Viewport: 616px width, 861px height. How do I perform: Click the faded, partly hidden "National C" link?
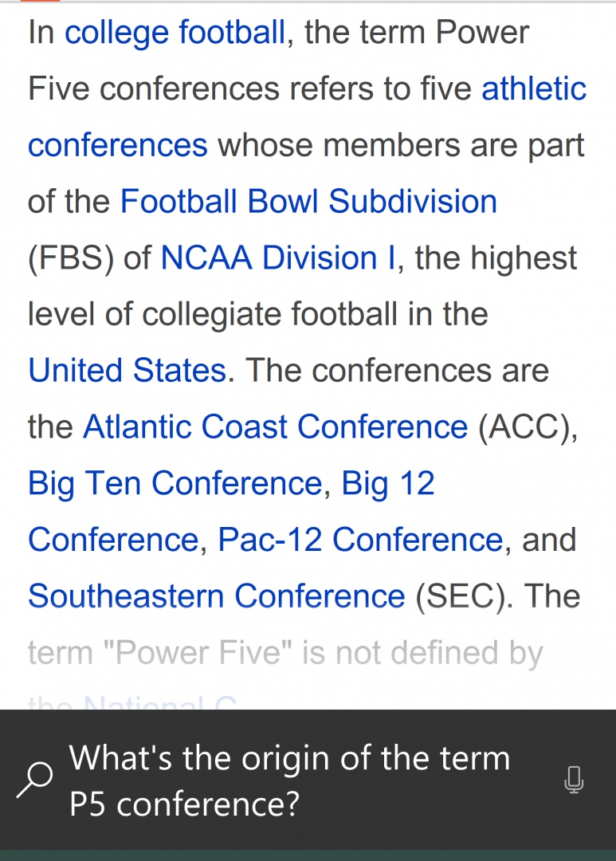159,703
